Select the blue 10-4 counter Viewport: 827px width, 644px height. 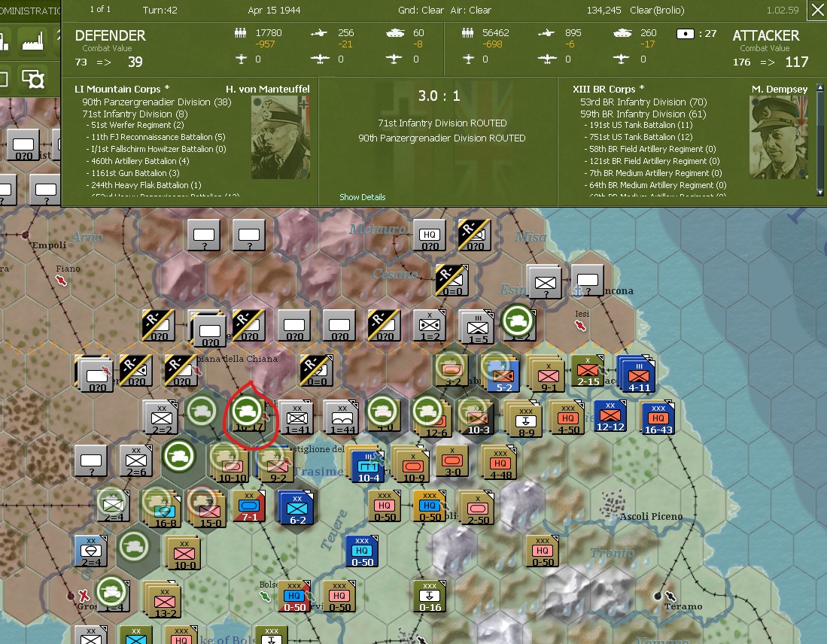point(368,466)
